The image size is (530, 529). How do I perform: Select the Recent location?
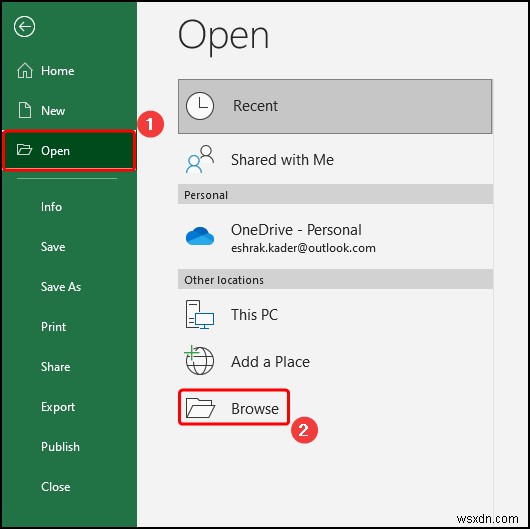[x=335, y=106]
